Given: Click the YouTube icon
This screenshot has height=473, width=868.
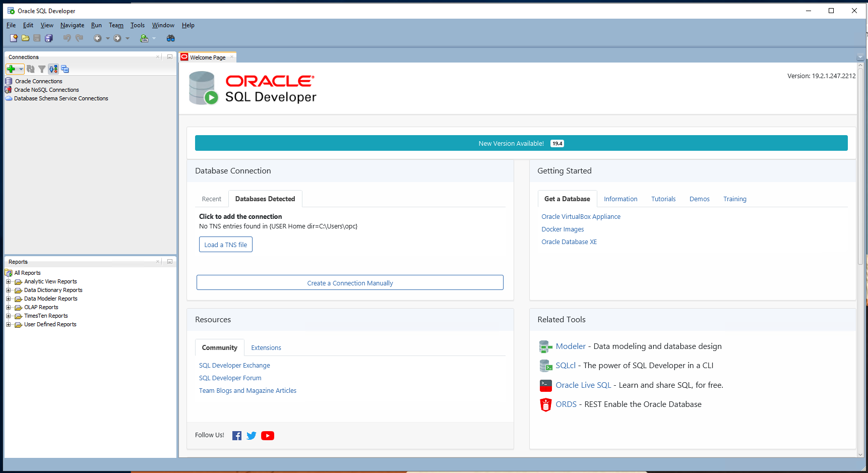Looking at the screenshot, I should pos(268,436).
